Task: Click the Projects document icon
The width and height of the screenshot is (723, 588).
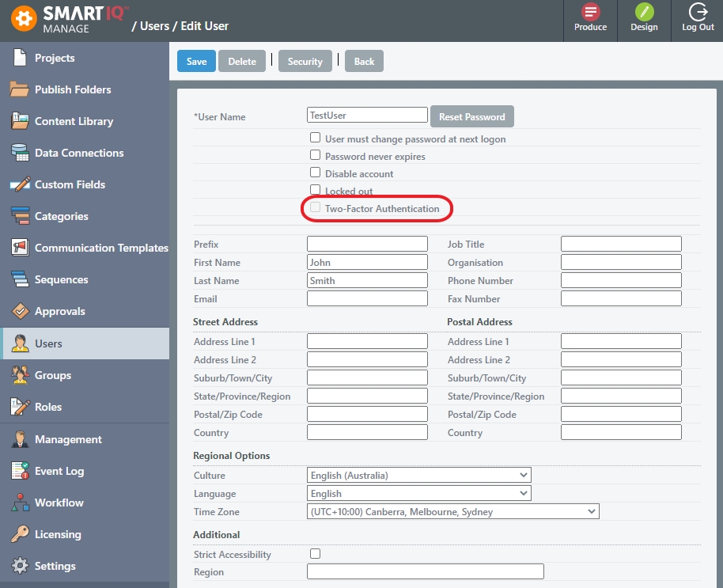Action: (x=20, y=58)
